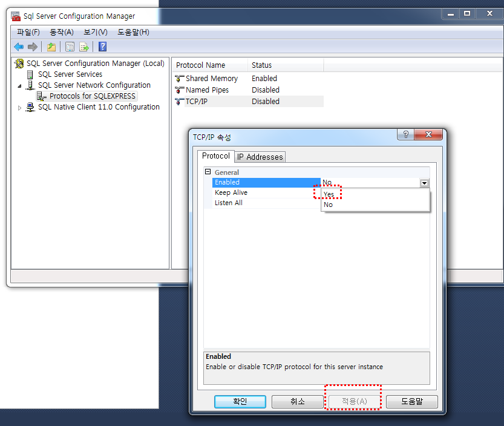Viewport: 504px width, 426px height.
Task: Select the Enabled property row
Action: tap(266, 182)
